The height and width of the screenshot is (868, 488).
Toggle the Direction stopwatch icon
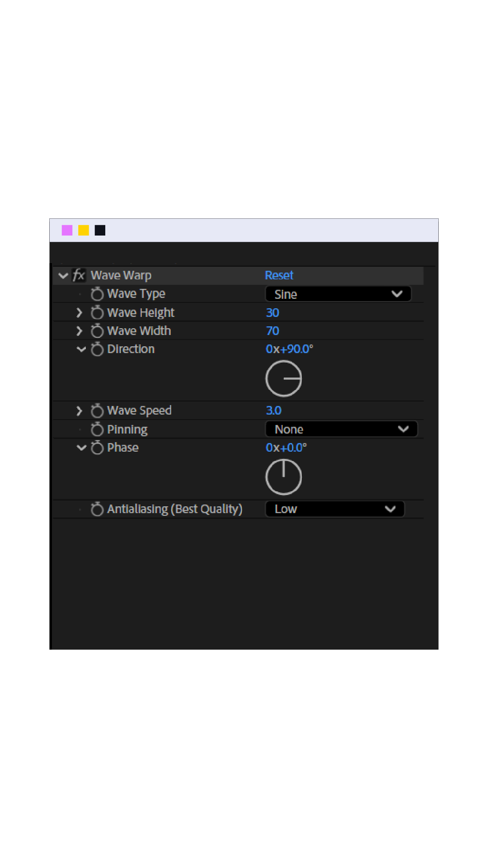(97, 349)
